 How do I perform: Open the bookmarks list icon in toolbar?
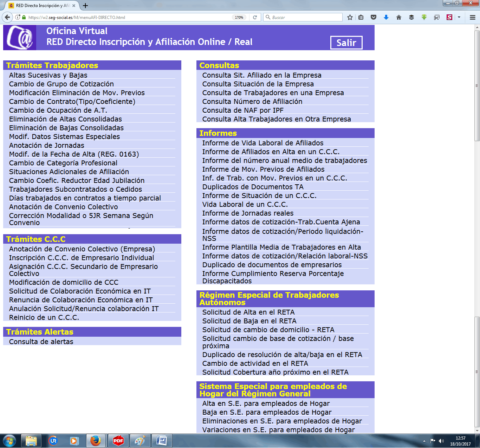pos(361,17)
